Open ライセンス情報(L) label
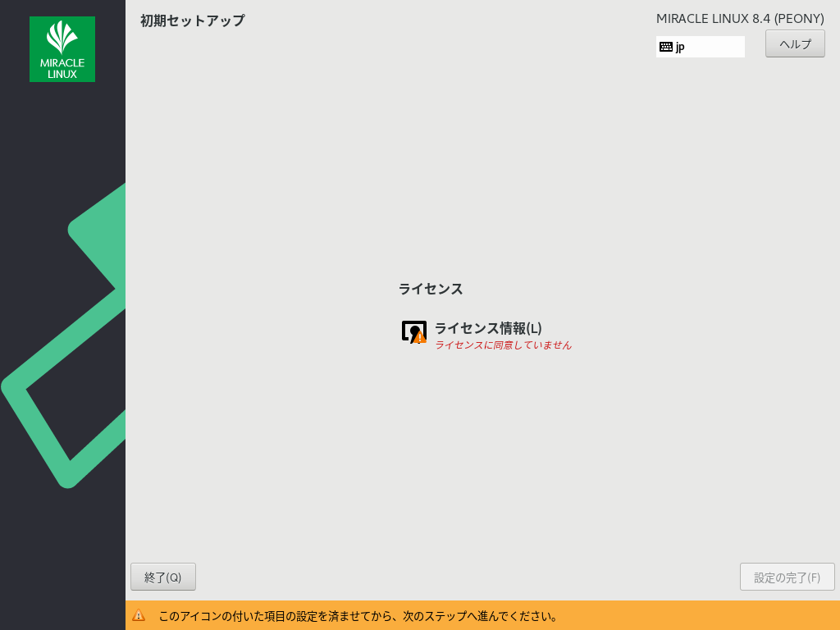Screen dimensions: 840x630 click(x=488, y=328)
